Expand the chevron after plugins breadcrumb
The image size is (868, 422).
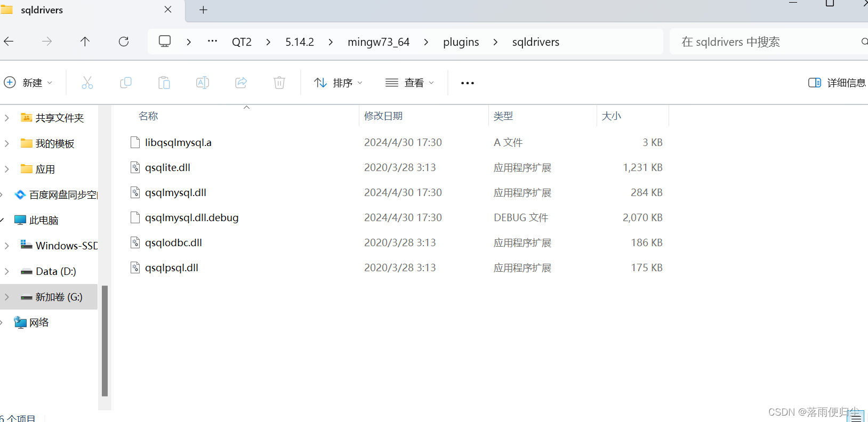[x=495, y=42]
